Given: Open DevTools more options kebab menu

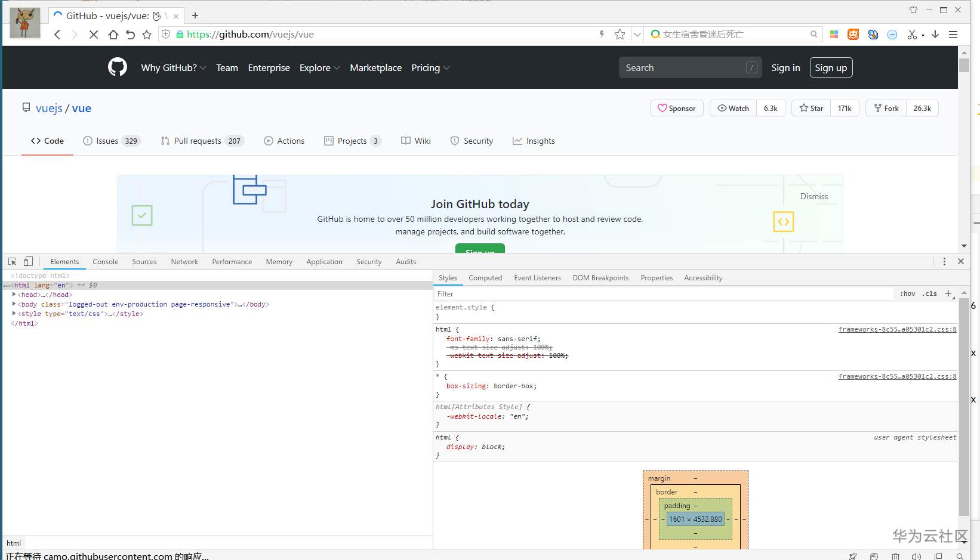Looking at the screenshot, I should pos(944,261).
